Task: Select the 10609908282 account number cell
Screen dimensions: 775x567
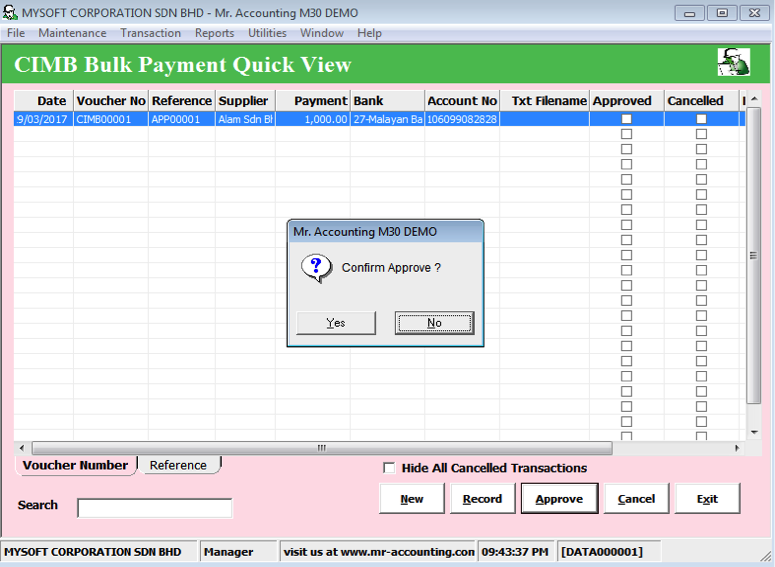Action: pos(462,119)
